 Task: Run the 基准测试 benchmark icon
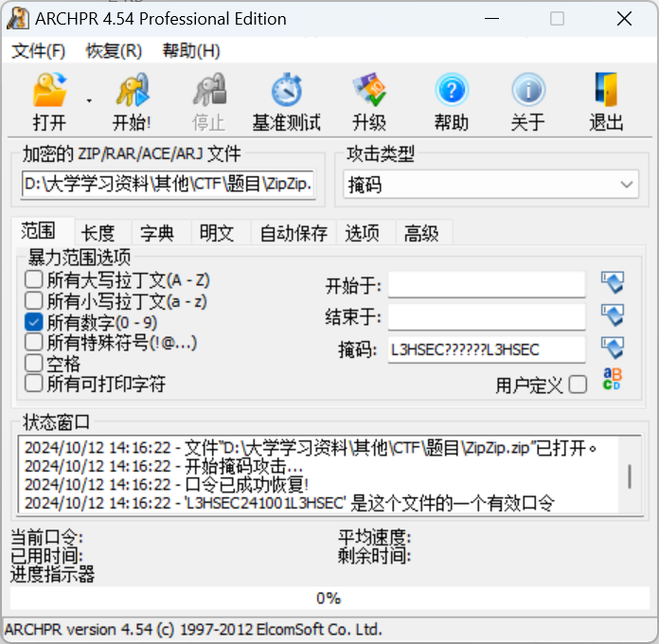click(286, 92)
